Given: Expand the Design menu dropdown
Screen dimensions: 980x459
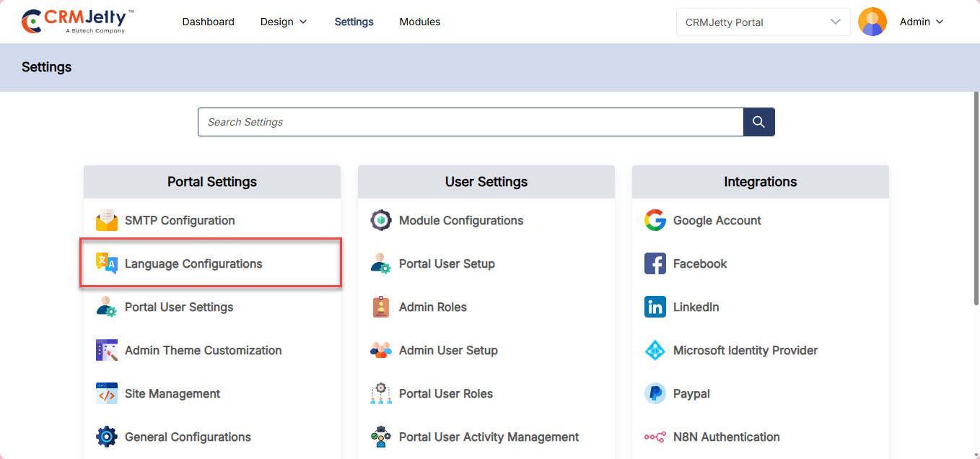Looking at the screenshot, I should click(x=284, y=22).
